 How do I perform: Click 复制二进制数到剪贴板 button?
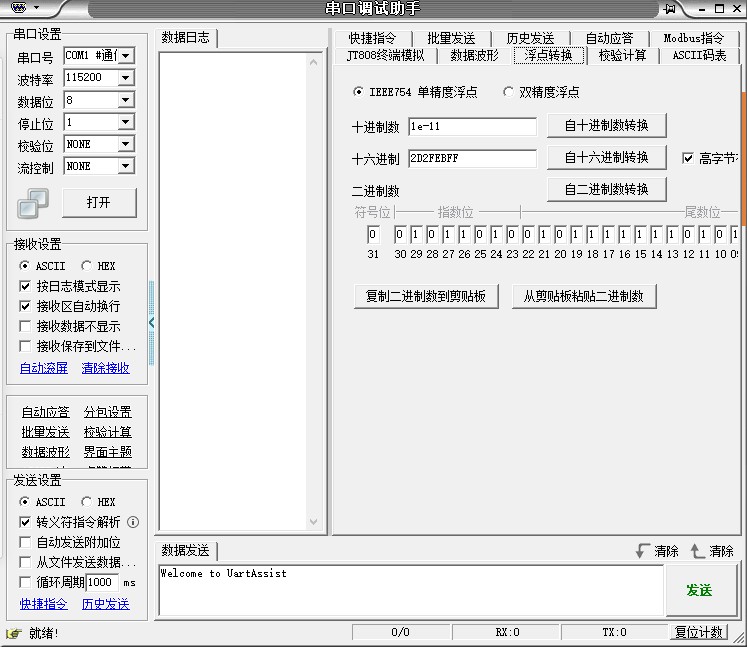coord(426,296)
